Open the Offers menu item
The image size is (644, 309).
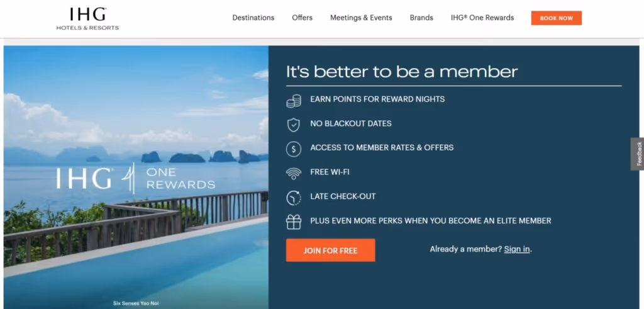point(303,18)
